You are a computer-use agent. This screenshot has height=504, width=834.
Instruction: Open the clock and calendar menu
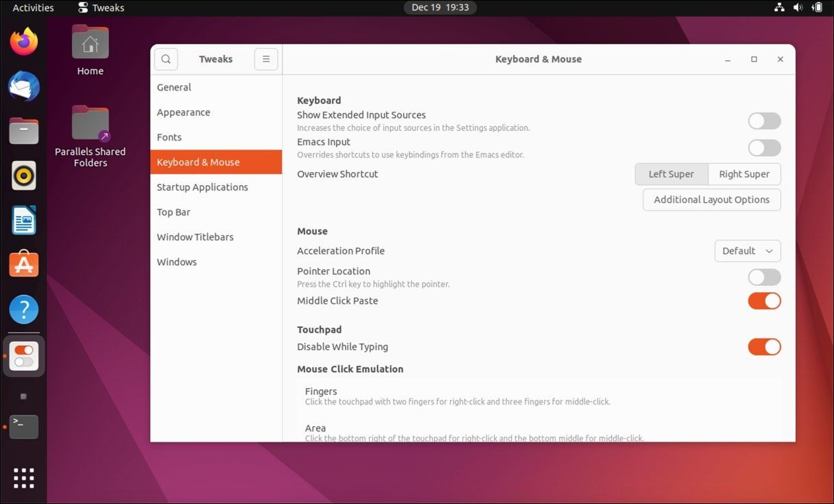440,8
